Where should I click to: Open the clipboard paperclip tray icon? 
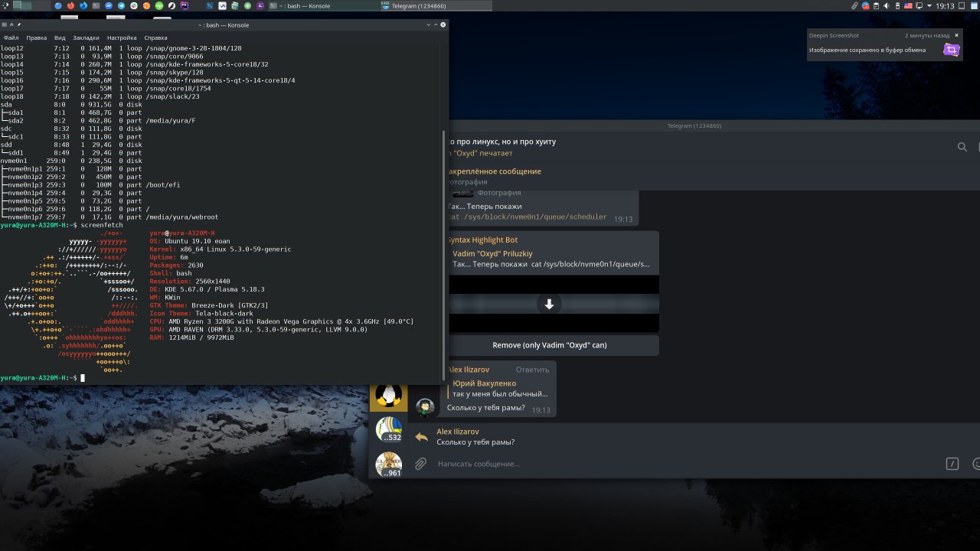pyautogui.click(x=854, y=5)
